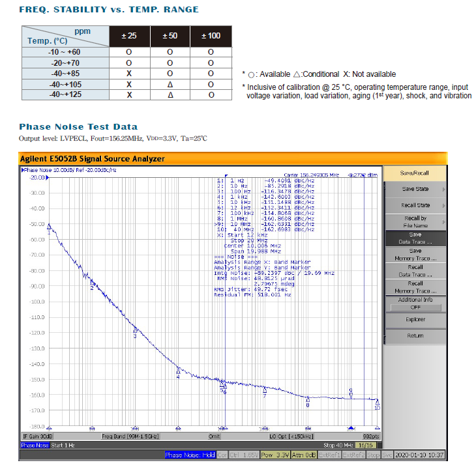Toggle Additional Info OFF setting
The image size is (476, 469).
(415, 304)
